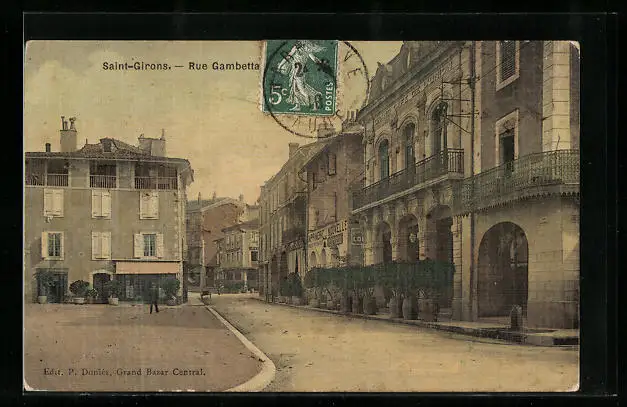Image resolution: width=627 pixels, height=407 pixels.
Task: Click the shop awning on the left building
Action: click(x=147, y=268)
